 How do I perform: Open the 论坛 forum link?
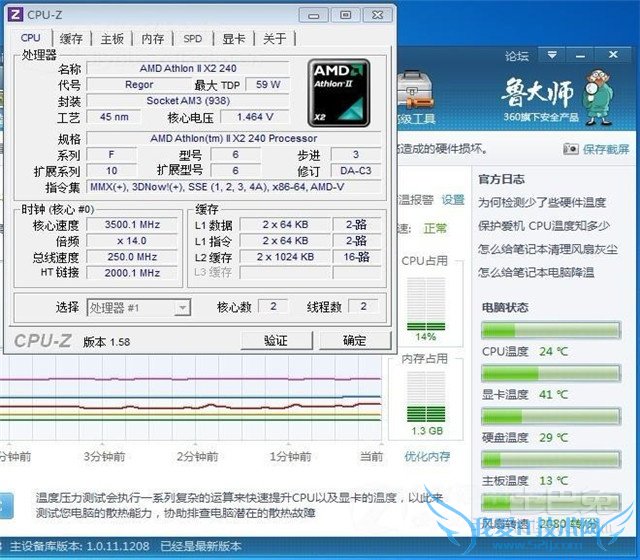pos(516,56)
